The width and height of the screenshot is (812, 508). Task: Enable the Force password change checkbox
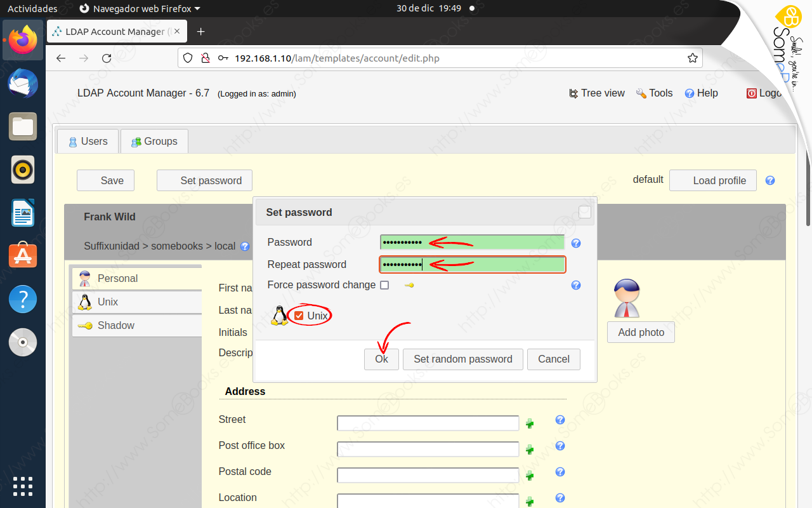384,285
